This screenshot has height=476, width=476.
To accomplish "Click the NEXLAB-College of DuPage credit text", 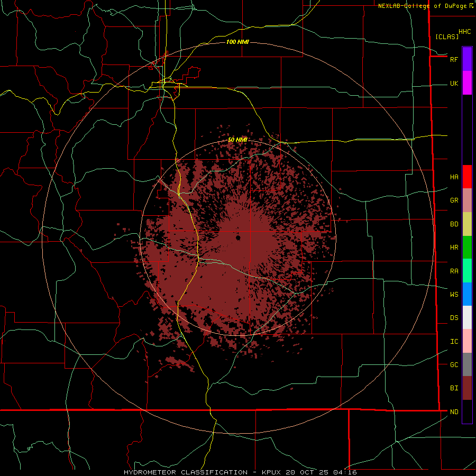I will click(x=422, y=6).
